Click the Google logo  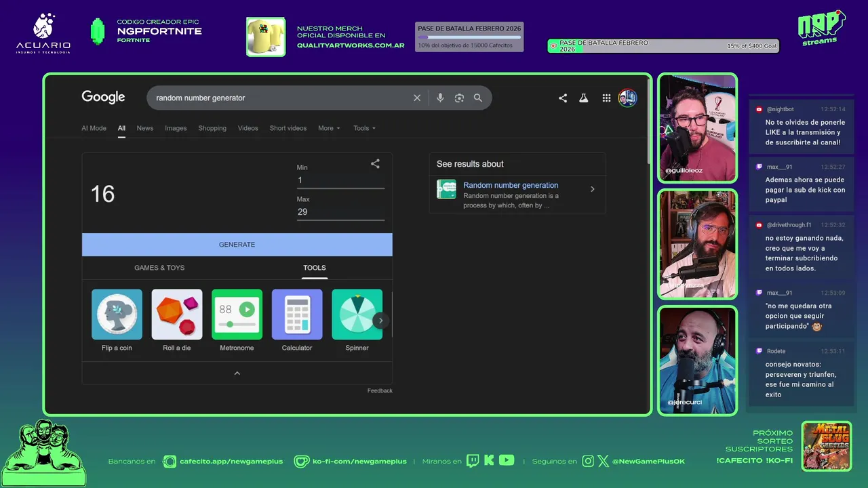[x=103, y=97]
